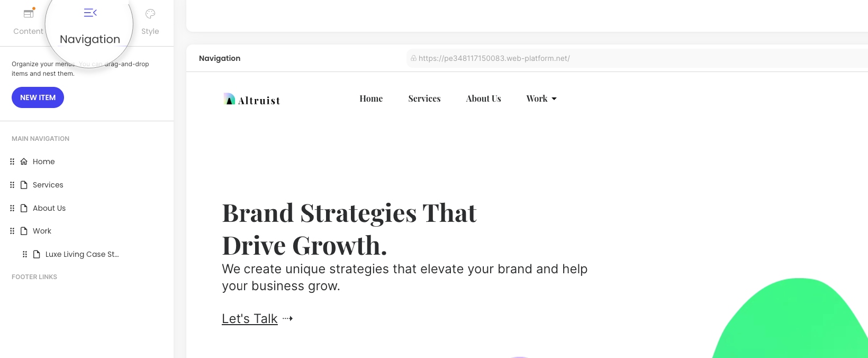Click the site URL address field

637,58
